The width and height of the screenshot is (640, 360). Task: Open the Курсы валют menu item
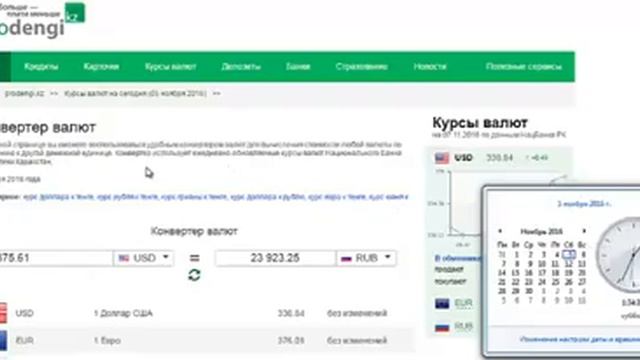171,67
